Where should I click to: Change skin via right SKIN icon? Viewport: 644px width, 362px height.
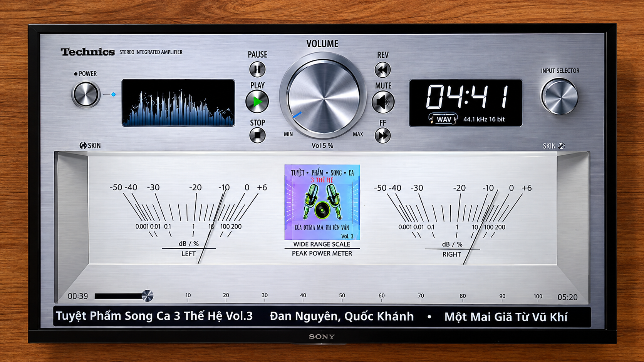point(562,146)
